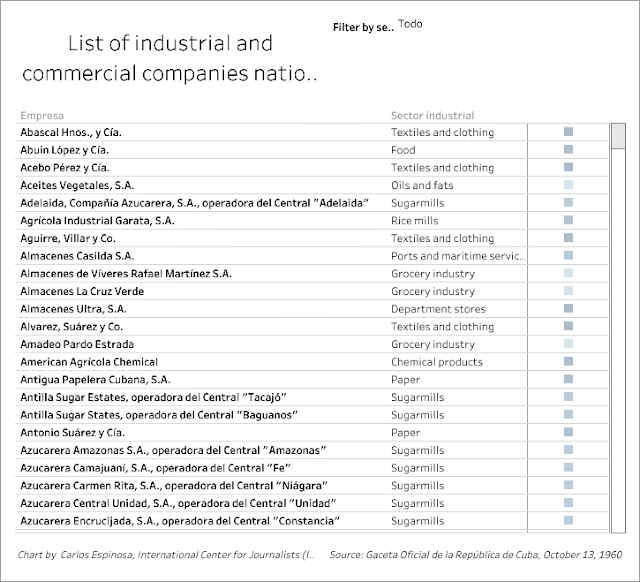Click the Empresa column header
640x582 pixels.
42,116
